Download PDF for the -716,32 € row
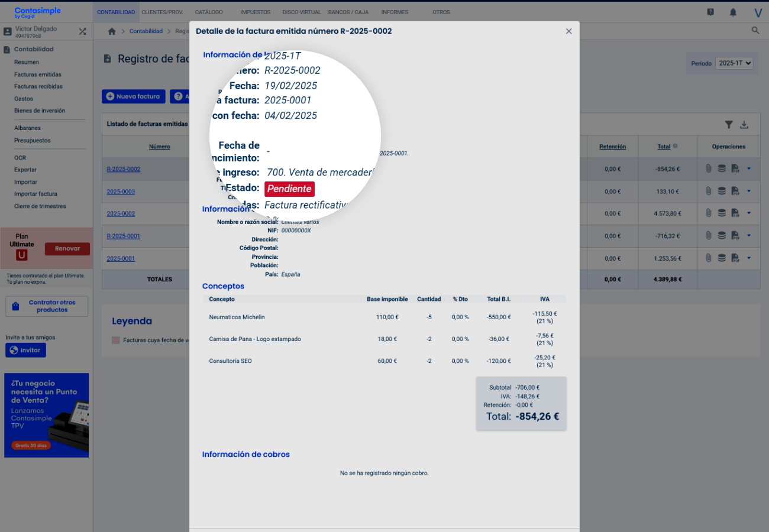 coord(735,235)
